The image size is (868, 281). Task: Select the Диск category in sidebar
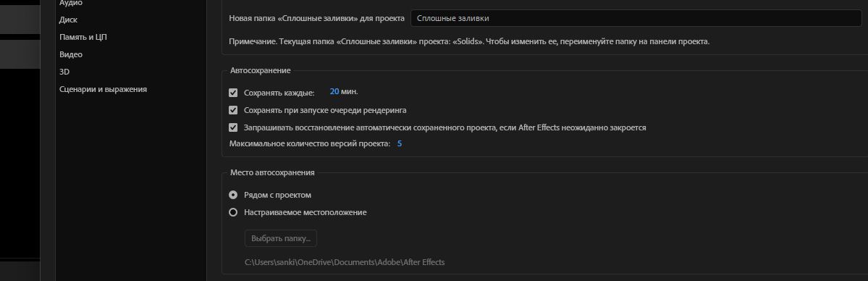68,20
